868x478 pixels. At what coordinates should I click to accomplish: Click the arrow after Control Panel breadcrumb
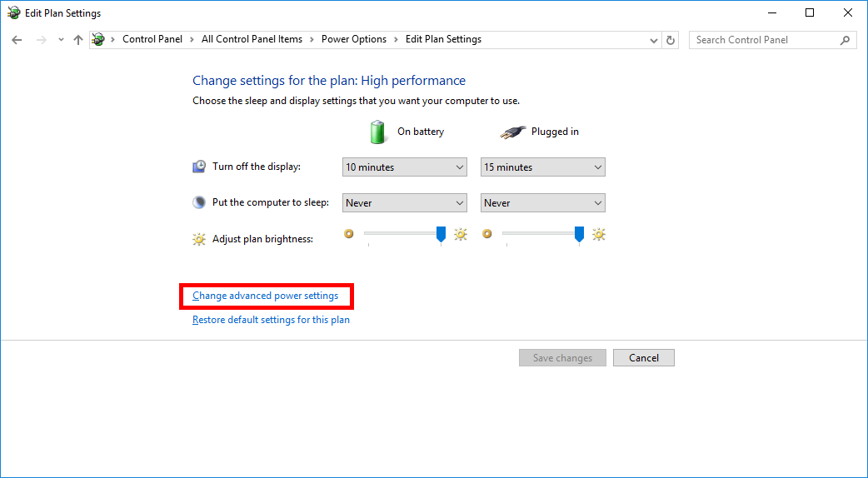click(192, 40)
